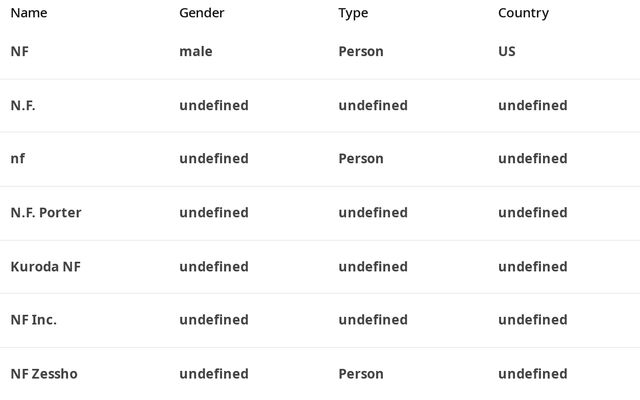The image size is (640, 400).
Task: Click the Gender column header
Action: [201, 13]
